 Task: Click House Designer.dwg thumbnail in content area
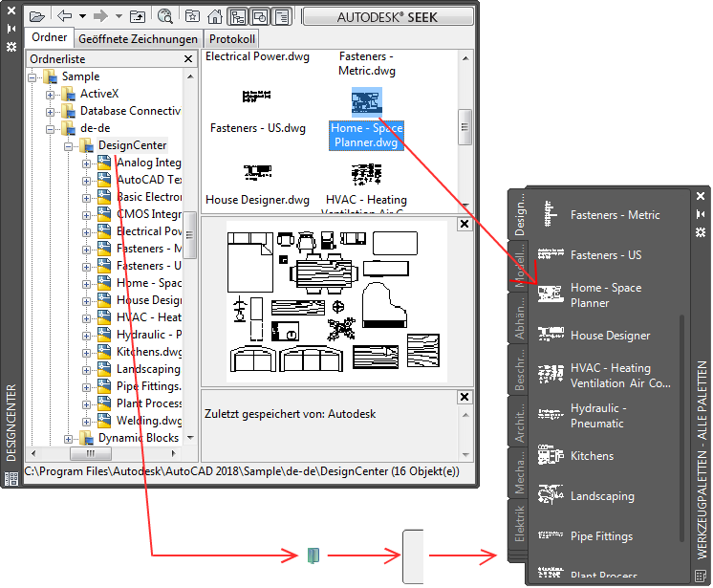coord(257,172)
